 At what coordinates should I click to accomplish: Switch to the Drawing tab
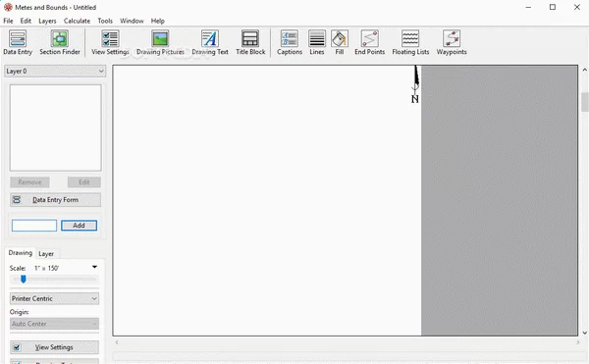pyautogui.click(x=21, y=253)
